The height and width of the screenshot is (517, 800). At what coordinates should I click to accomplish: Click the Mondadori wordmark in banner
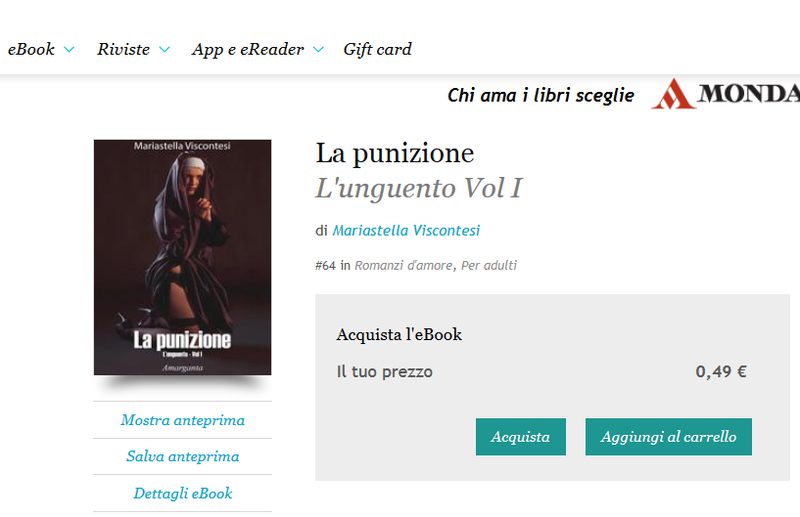tap(748, 93)
